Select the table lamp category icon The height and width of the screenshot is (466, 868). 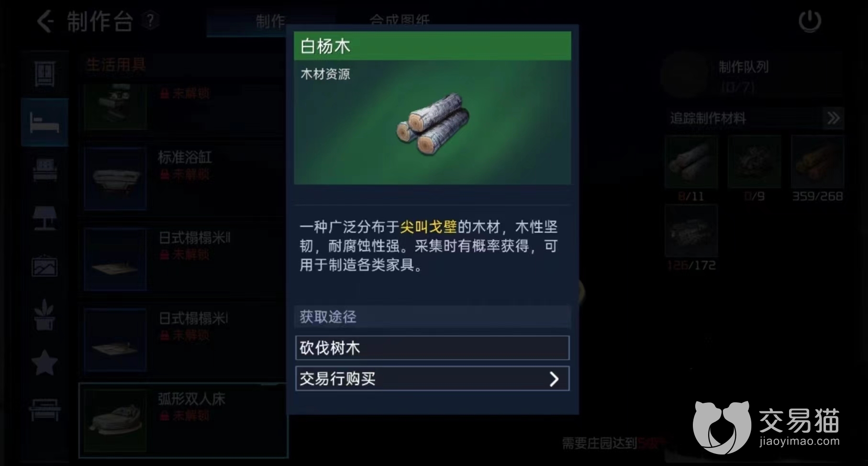[45, 218]
